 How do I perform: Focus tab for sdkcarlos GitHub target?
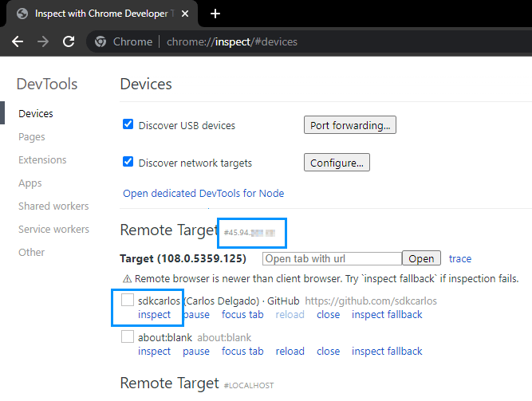(x=242, y=314)
